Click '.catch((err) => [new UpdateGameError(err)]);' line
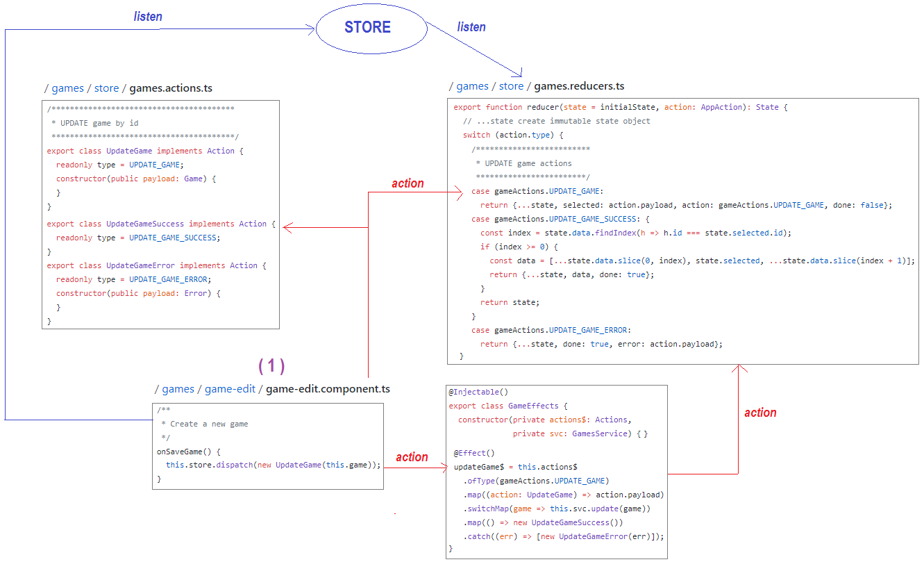This screenshot has width=924, height=562. coord(564,536)
